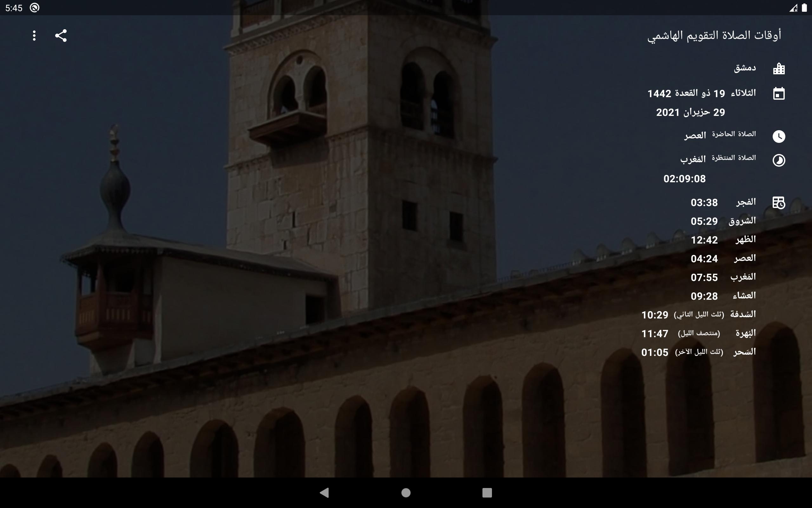Tap the upcoming prayer timer icon

pos(779,160)
